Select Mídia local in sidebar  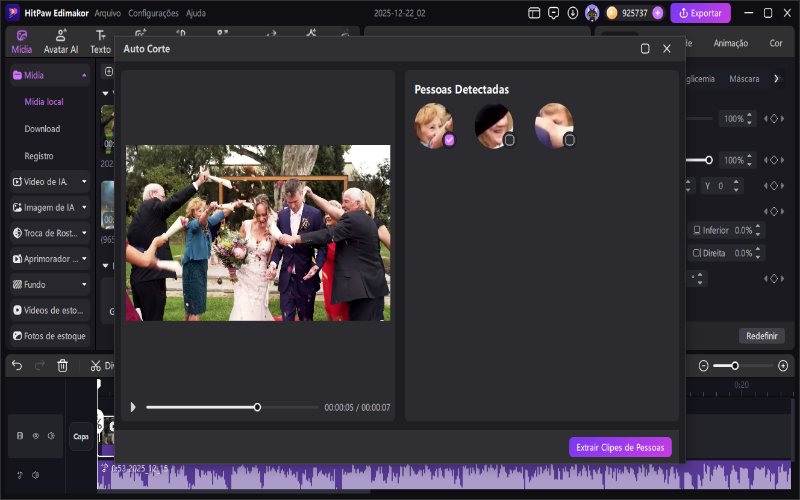(44, 102)
